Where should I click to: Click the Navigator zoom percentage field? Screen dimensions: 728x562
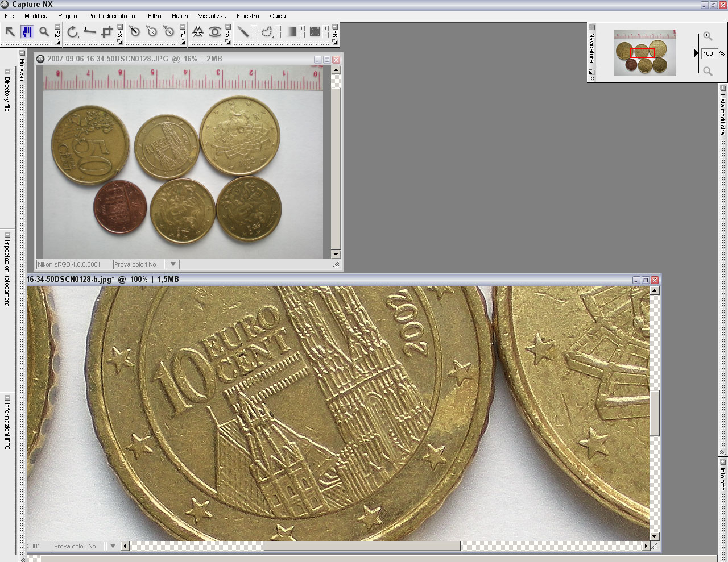[709, 53]
